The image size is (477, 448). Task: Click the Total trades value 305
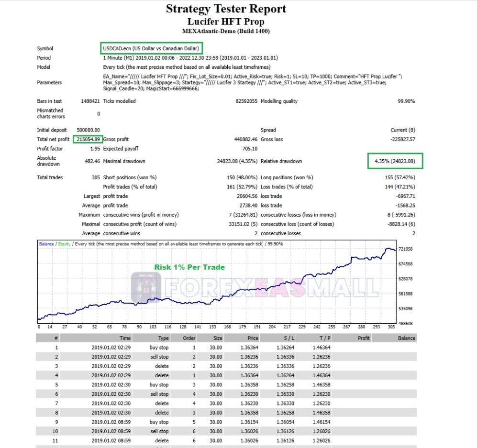point(96,177)
